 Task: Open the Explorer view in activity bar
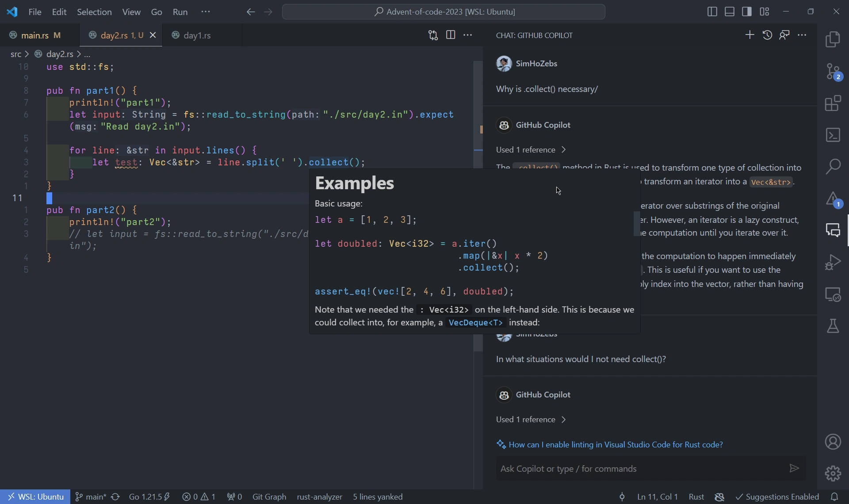(x=833, y=39)
